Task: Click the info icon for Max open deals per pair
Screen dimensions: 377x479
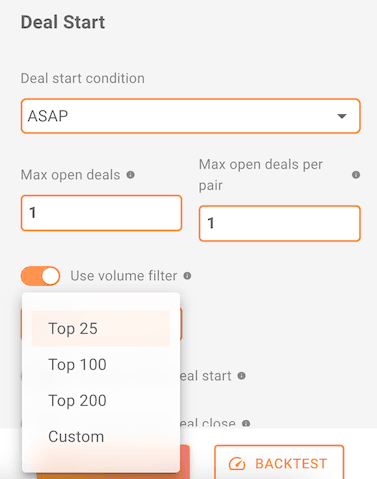Action: coord(356,175)
